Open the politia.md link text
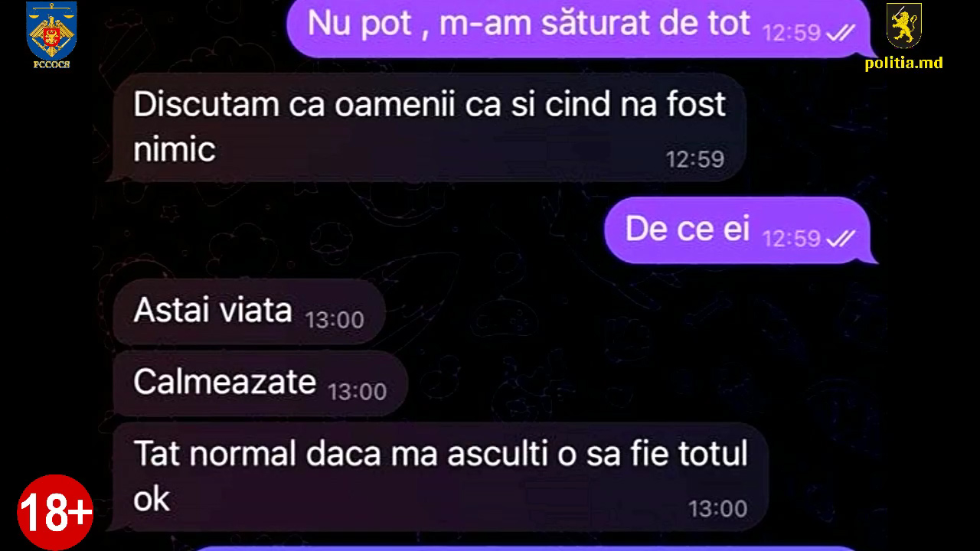 point(903,64)
